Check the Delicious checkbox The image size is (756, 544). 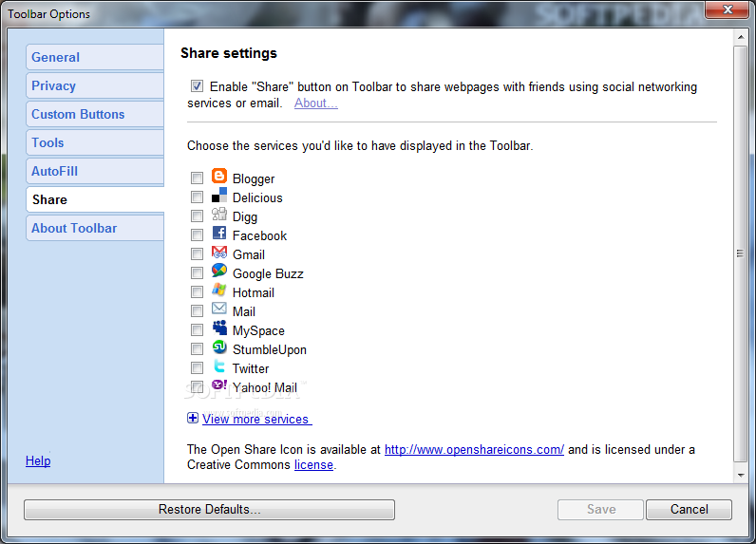197,197
